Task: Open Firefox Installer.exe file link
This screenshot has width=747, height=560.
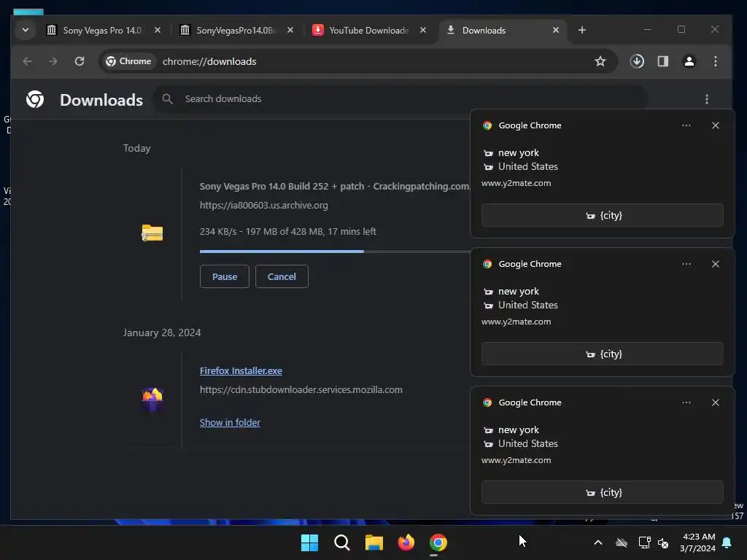Action: (241, 371)
